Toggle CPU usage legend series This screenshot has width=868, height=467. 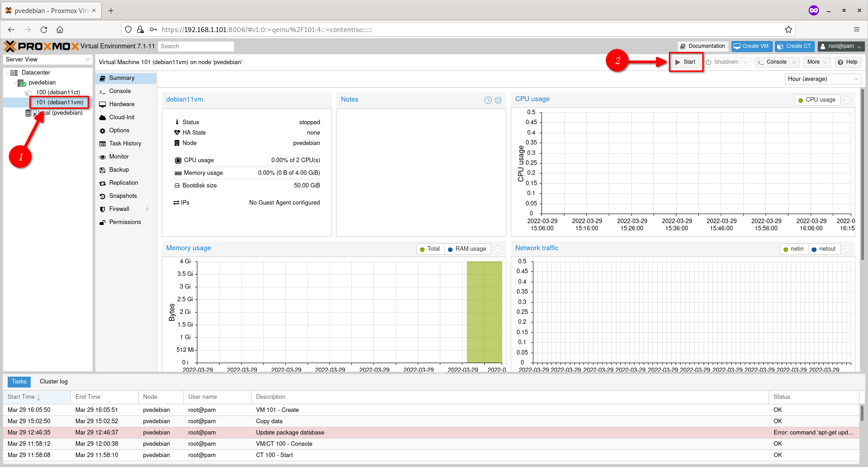tap(817, 100)
